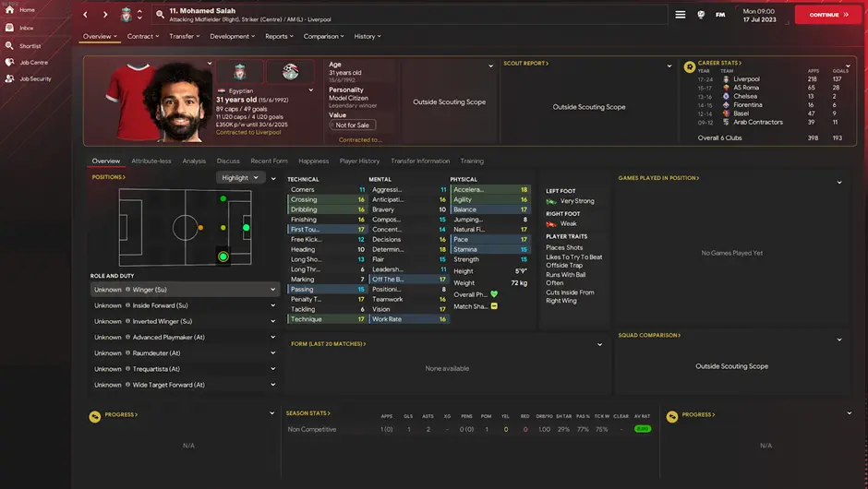Expand the Form (Last 20 Matches) chevron
Image resolution: width=868 pixels, height=489 pixels.
(599, 345)
